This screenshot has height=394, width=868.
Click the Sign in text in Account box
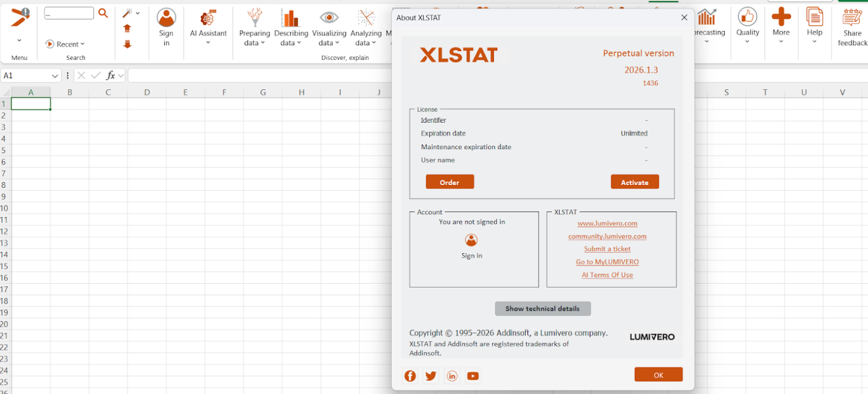(x=472, y=255)
